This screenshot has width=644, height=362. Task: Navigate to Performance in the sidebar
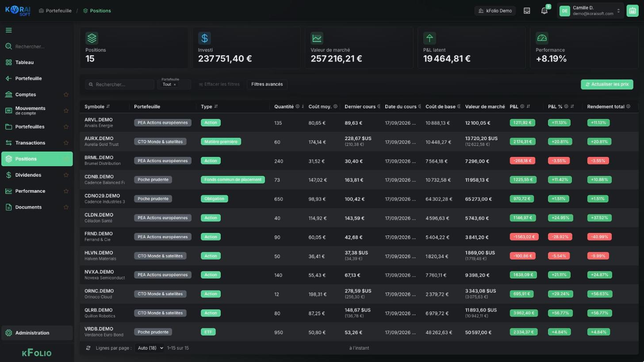pyautogui.click(x=37, y=191)
